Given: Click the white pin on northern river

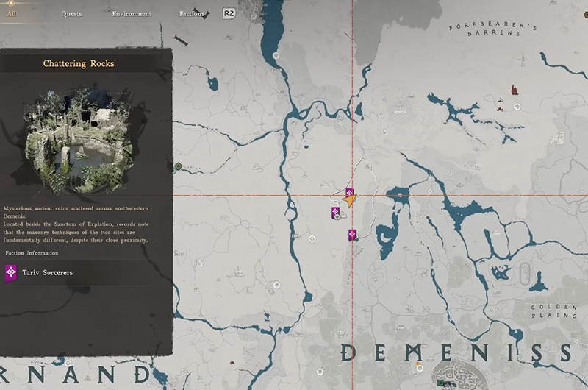Looking at the screenshot, I should (x=275, y=55).
